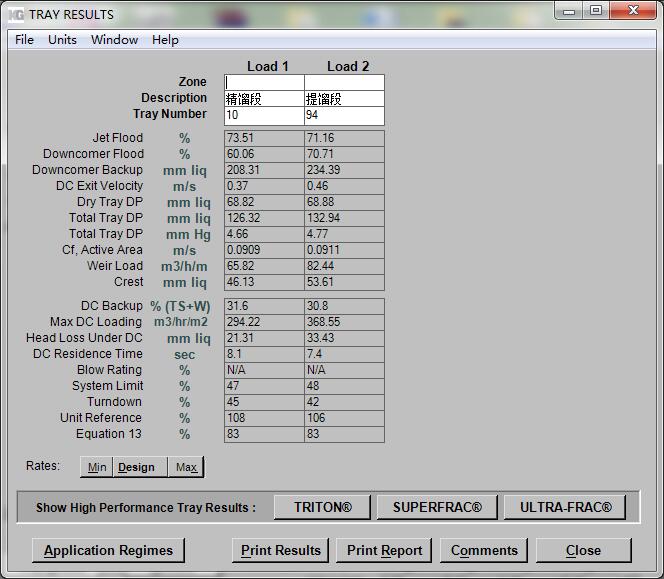This screenshot has height=579, width=664.
Task: Click Head Loss Under DC value 21.31
Action: coord(264,338)
